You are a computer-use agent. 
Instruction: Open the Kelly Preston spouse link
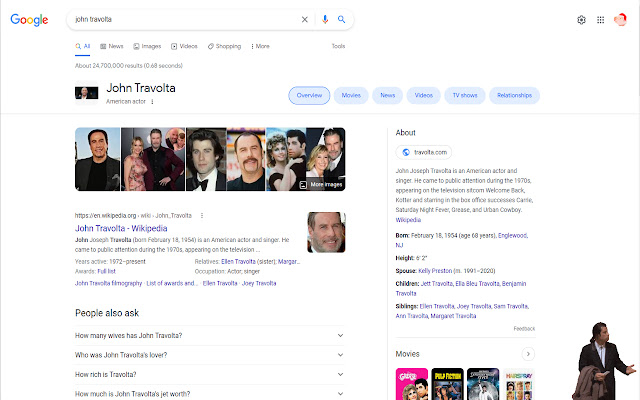[435, 271]
